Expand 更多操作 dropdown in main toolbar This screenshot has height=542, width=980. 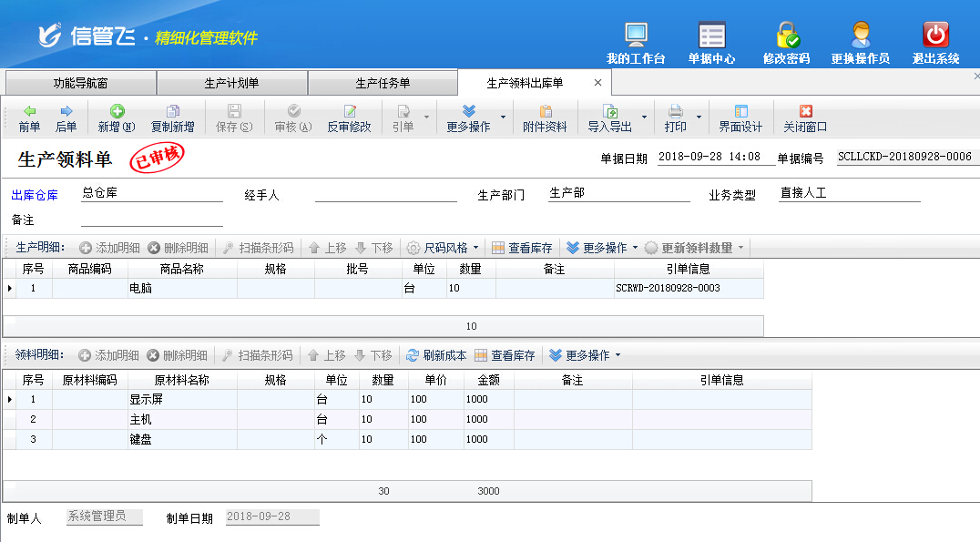(468, 118)
